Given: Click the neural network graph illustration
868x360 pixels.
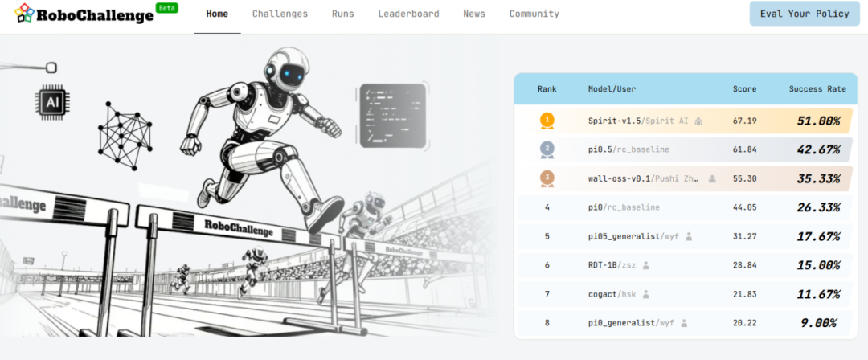Looking at the screenshot, I should click(125, 136).
